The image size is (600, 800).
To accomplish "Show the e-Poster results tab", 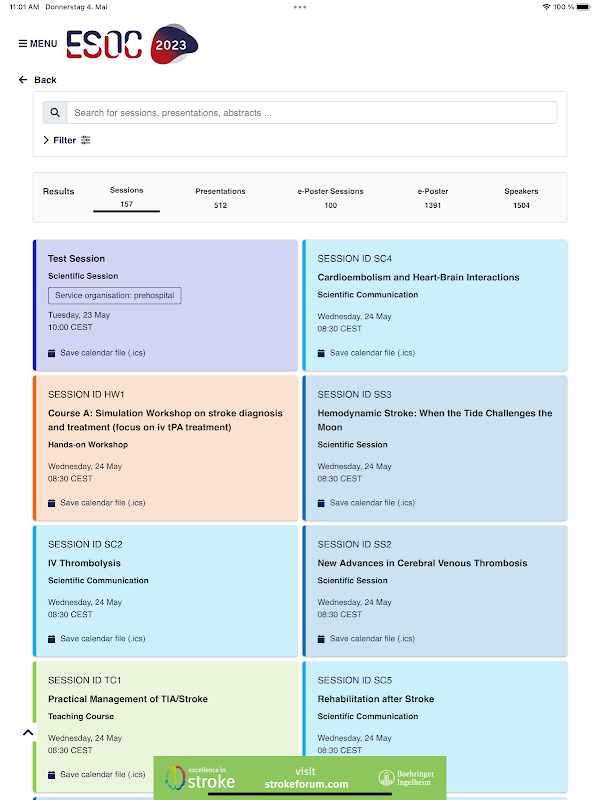I will coord(432,197).
